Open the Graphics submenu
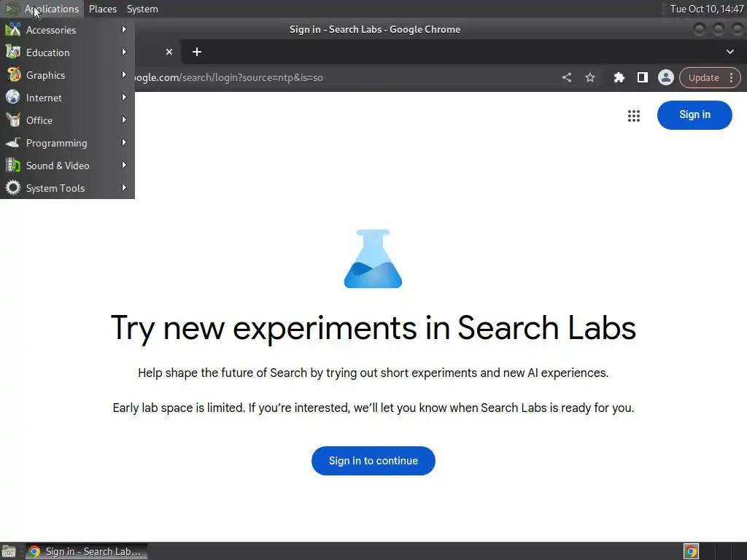 pos(67,75)
